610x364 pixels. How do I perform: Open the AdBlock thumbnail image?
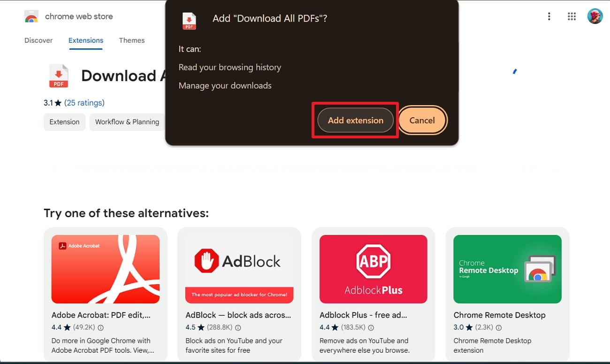coord(239,269)
